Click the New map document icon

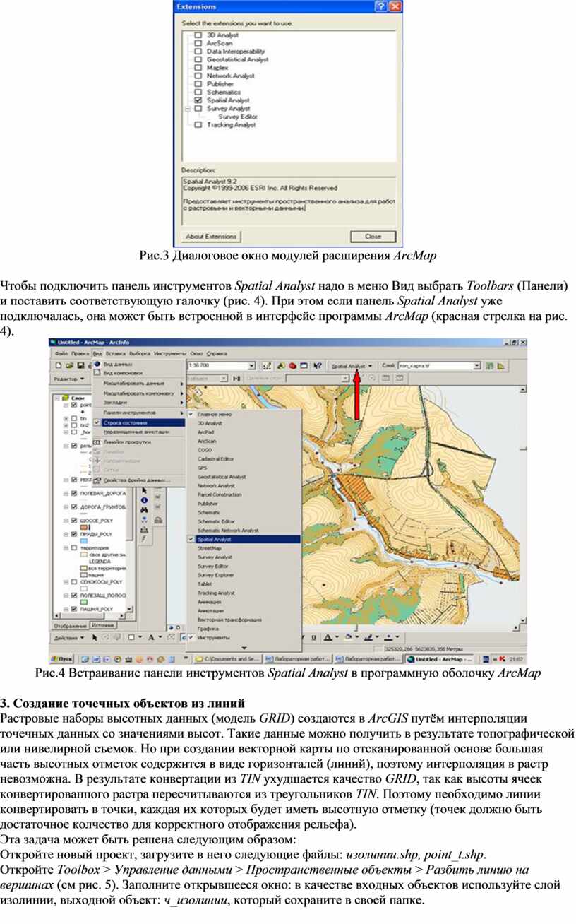pos(60,366)
